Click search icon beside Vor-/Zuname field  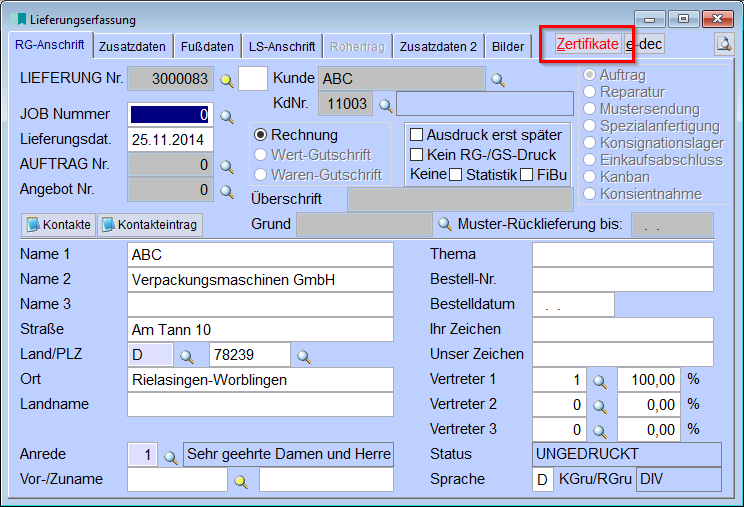click(241, 481)
